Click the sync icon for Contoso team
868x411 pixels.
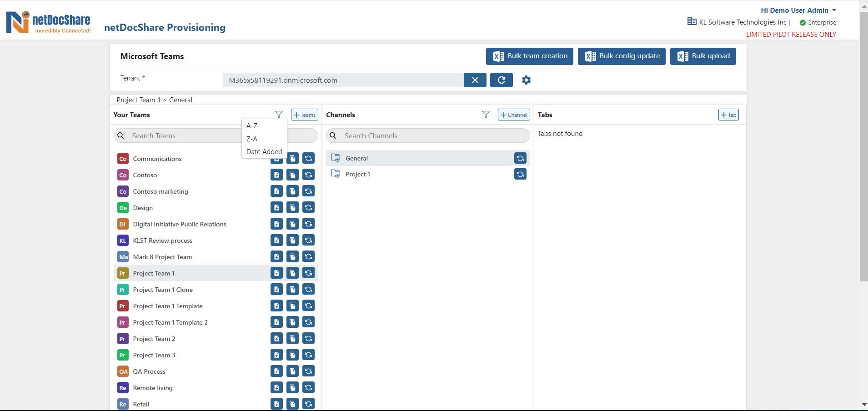[308, 175]
